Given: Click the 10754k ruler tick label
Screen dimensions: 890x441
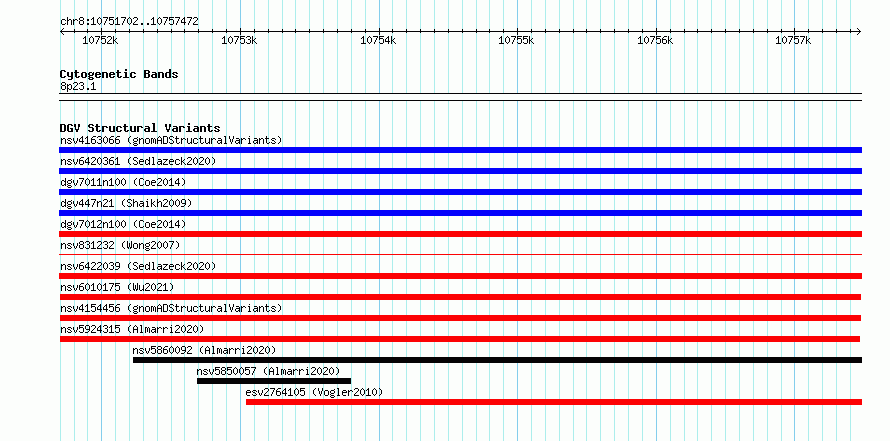Looking at the screenshot, I should [378, 40].
